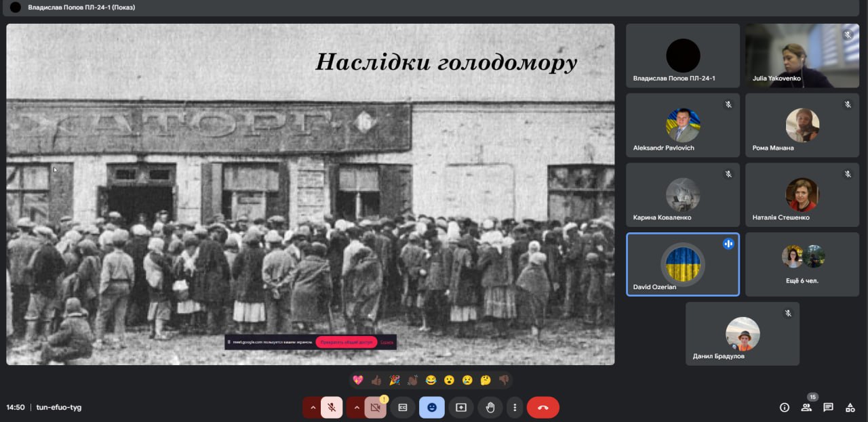Expand video settings arrow beside the camera
Image resolution: width=868 pixels, height=422 pixels.
coord(355,407)
